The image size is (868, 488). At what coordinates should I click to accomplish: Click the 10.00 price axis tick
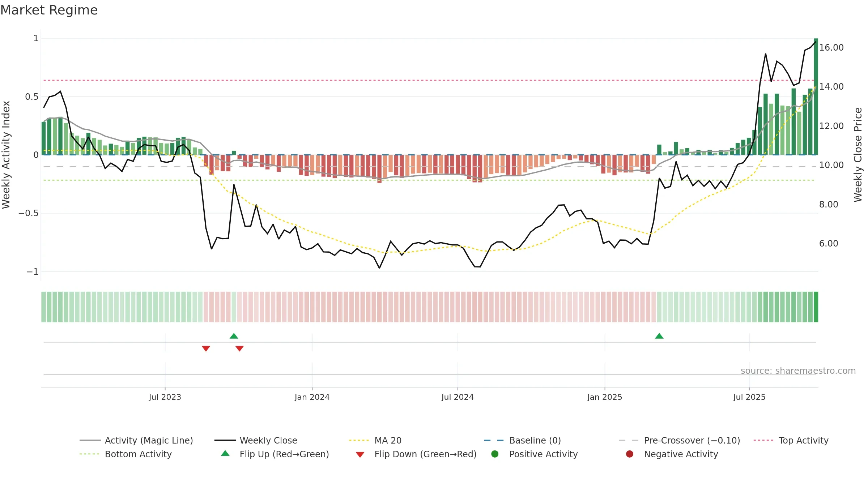[831, 165]
